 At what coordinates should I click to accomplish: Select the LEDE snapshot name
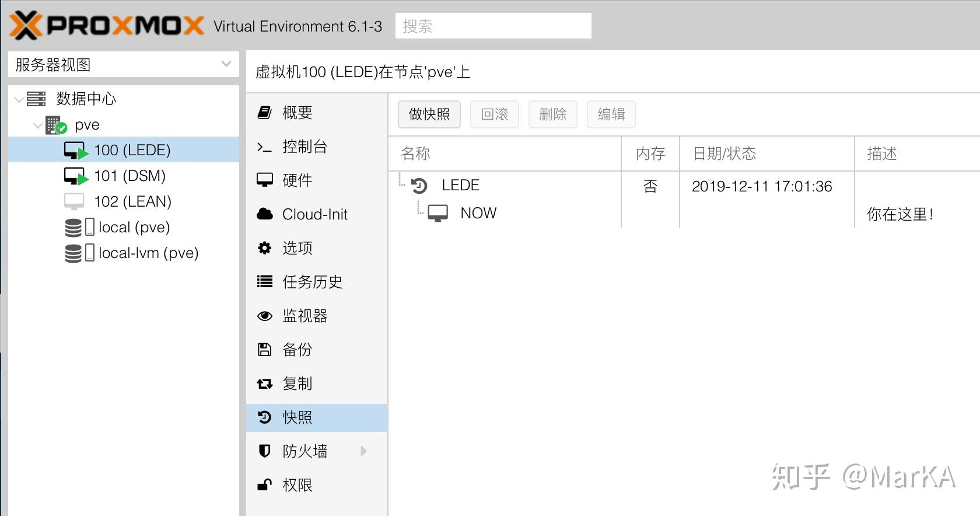click(x=461, y=186)
